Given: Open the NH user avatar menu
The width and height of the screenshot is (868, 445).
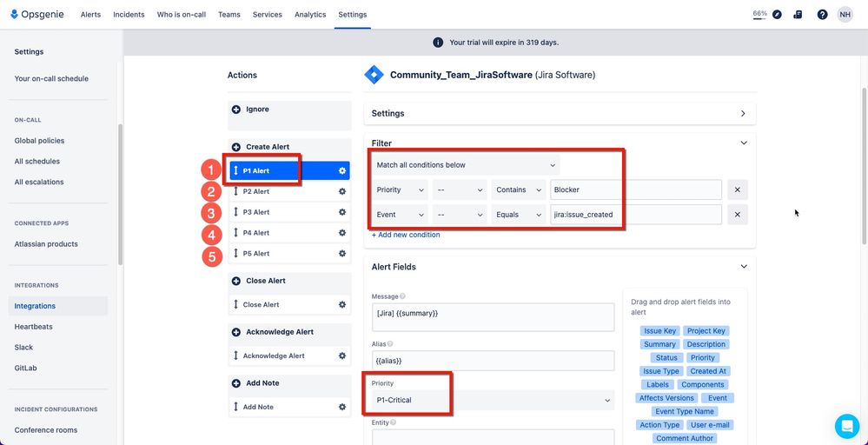Looking at the screenshot, I should pos(845,15).
